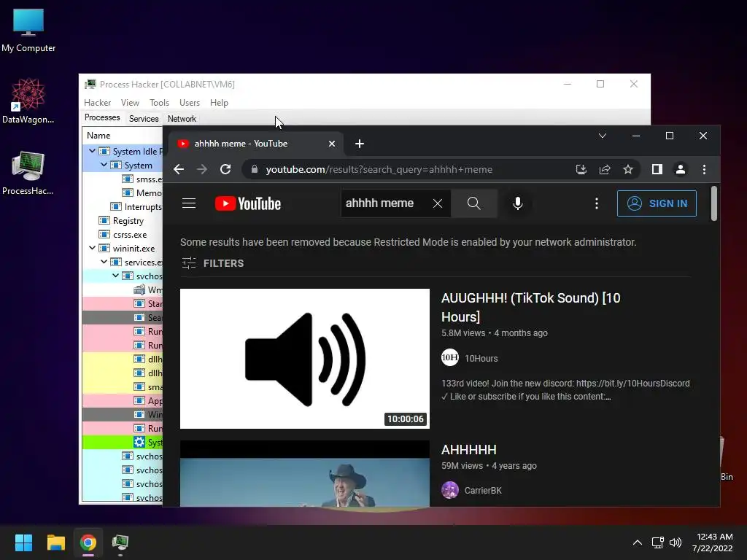Open the View menu in Process Hacker
The height and width of the screenshot is (560, 747).
pos(130,102)
